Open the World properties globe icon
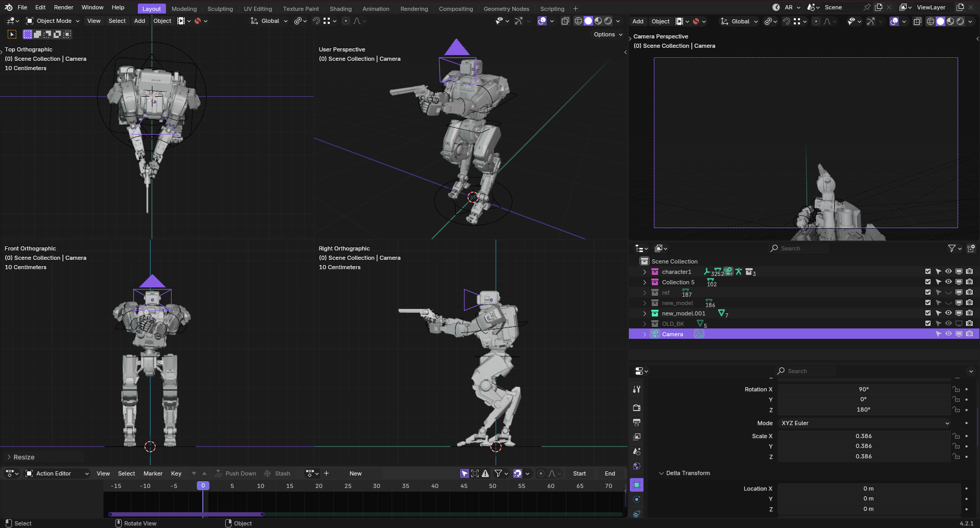This screenshot has height=528, width=980. click(x=637, y=466)
